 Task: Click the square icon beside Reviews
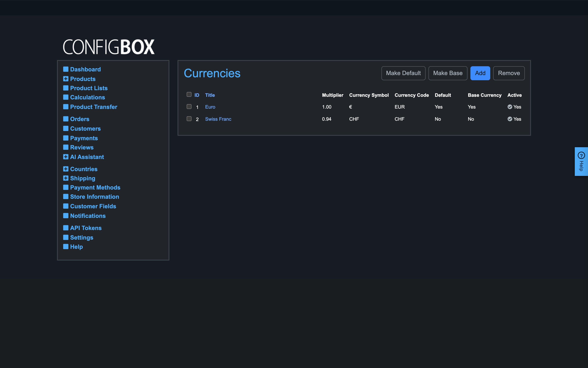(66, 147)
